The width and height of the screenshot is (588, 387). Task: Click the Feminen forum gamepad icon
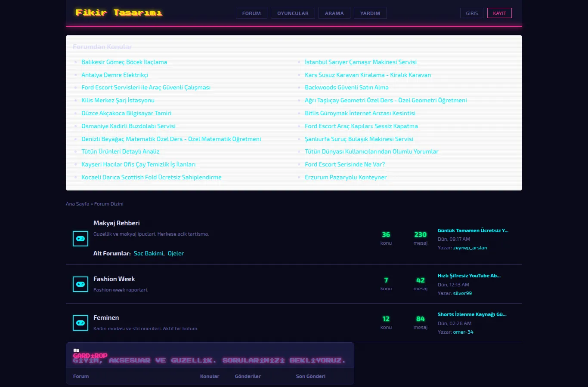[x=80, y=323]
